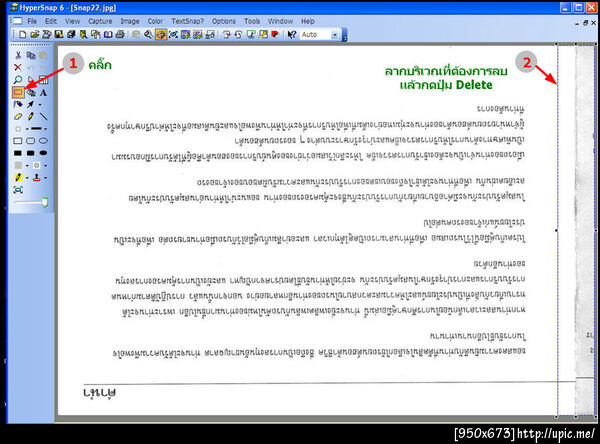Click the MDI document icon left of File
The height and width of the screenshot is (444, 600).
[x=17, y=21]
